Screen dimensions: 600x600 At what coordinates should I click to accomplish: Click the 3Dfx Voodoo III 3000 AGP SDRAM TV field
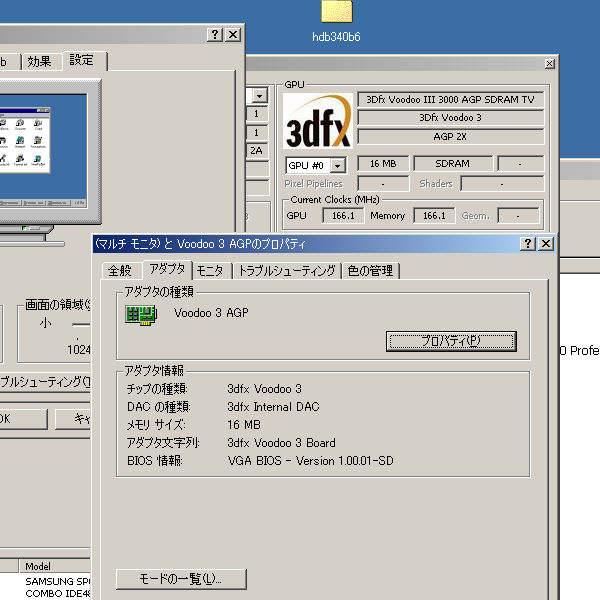(450, 99)
